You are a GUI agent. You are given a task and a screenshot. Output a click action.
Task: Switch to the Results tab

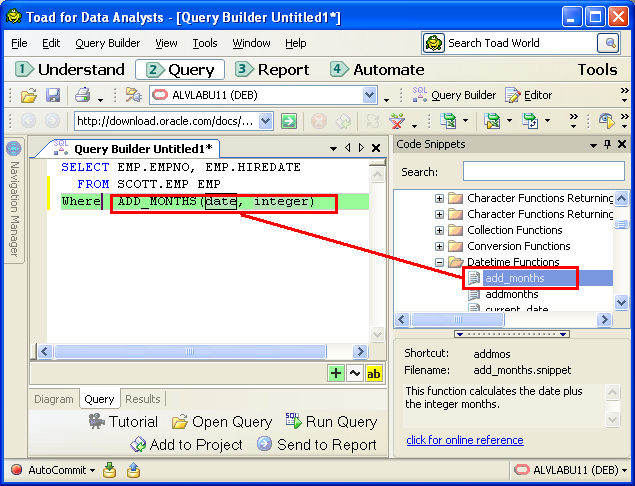click(143, 399)
